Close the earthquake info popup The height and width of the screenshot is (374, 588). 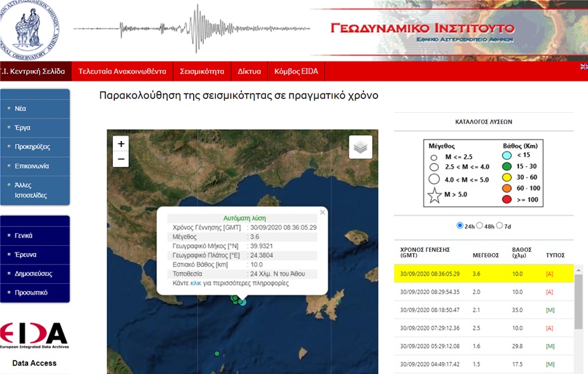pyautogui.click(x=322, y=212)
